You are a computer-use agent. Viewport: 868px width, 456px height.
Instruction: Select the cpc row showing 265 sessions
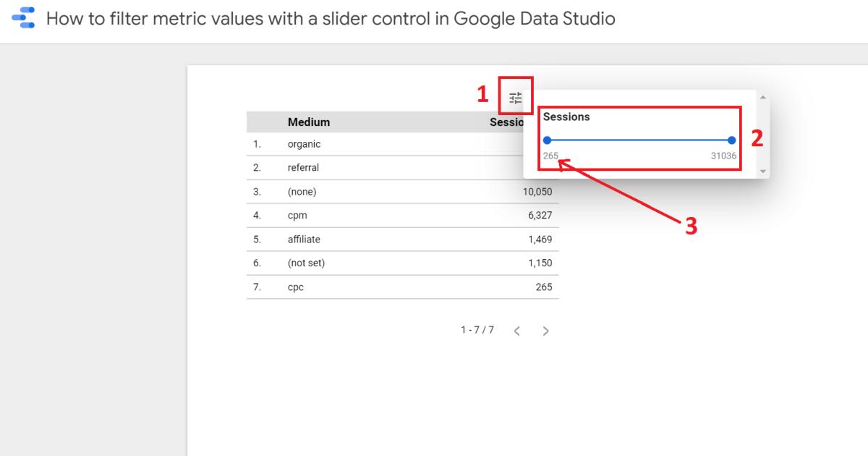coord(297,287)
